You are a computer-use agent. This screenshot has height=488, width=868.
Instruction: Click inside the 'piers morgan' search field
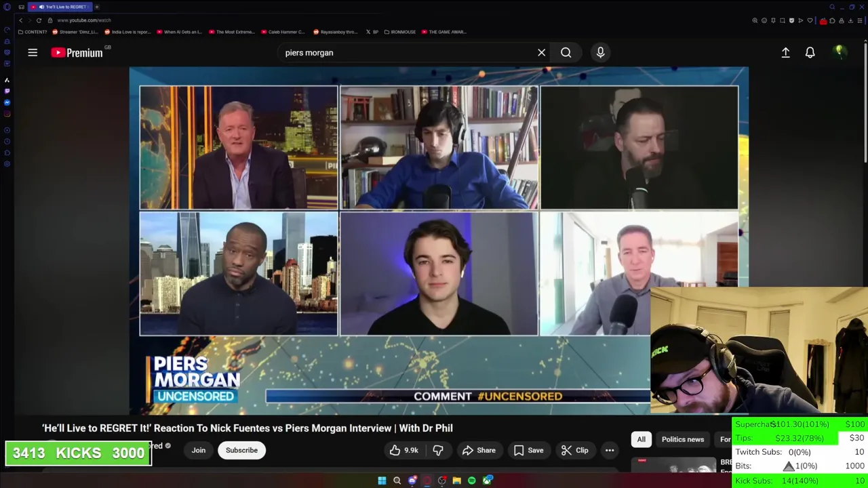(407, 52)
